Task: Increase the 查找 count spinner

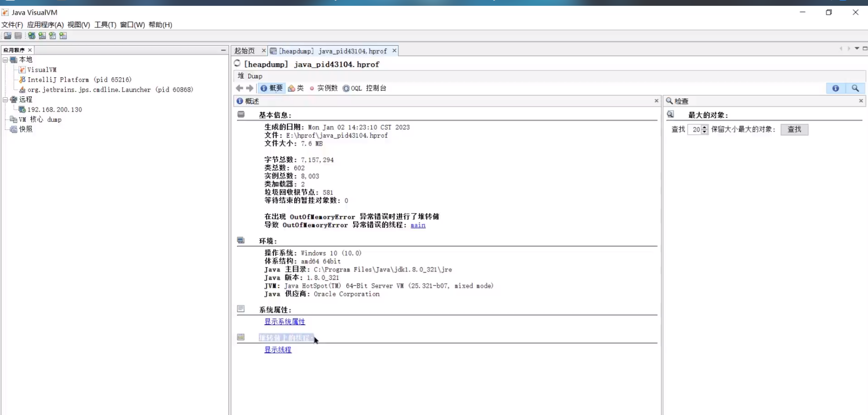Action: click(x=704, y=127)
